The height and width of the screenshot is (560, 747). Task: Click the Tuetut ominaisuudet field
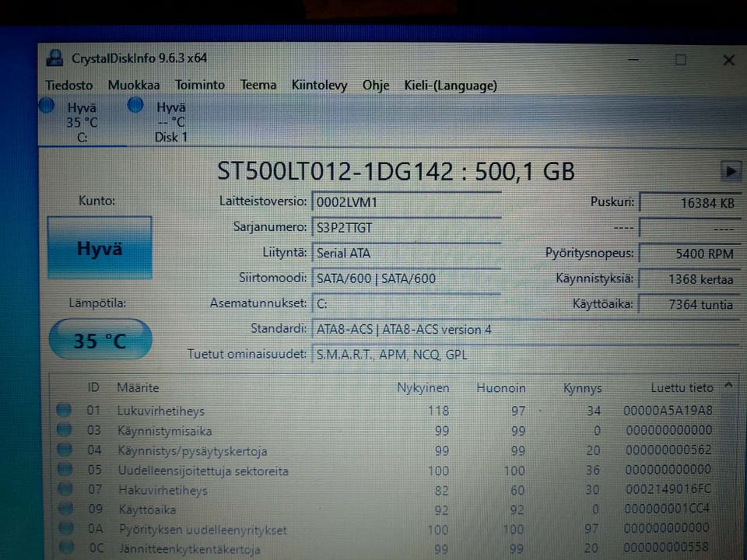(526, 355)
